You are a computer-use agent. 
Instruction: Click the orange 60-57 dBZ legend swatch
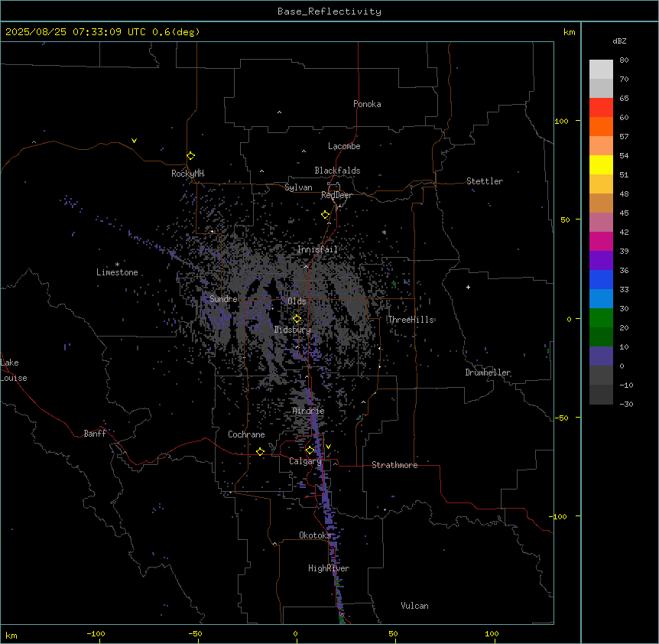[601, 126]
